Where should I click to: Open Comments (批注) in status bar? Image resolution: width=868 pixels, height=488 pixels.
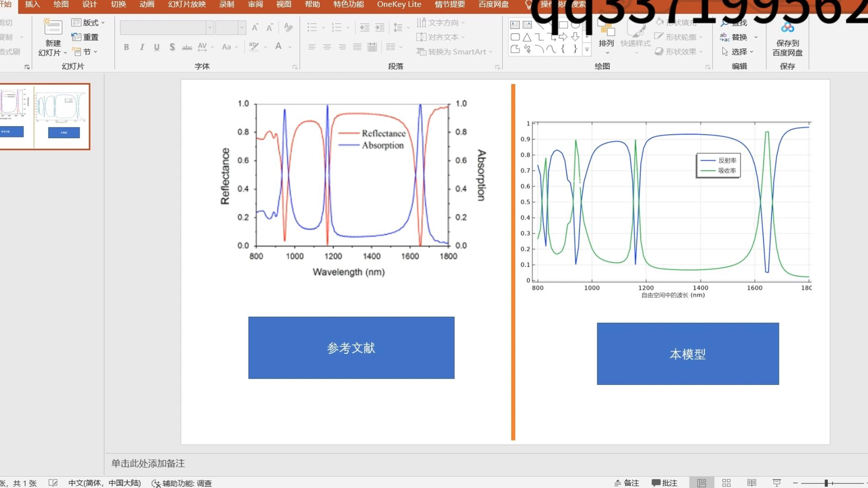(x=665, y=483)
